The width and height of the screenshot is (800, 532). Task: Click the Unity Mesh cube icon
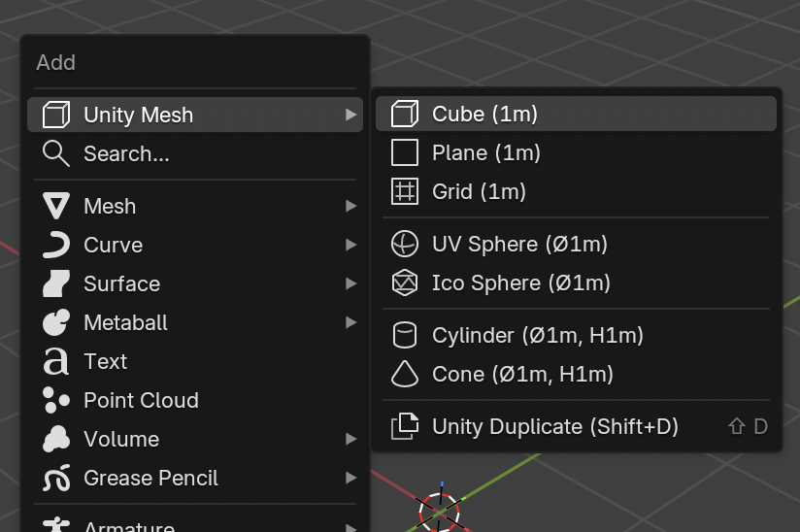coord(56,115)
